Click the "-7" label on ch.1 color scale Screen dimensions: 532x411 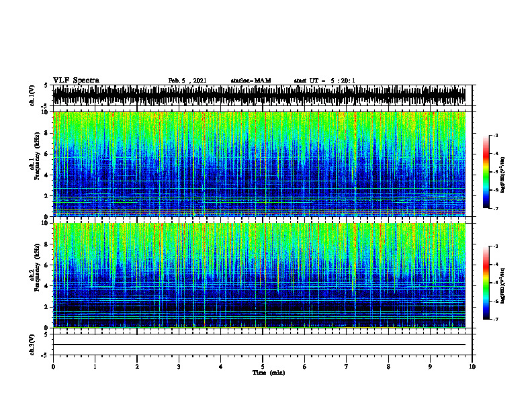pyautogui.click(x=496, y=208)
